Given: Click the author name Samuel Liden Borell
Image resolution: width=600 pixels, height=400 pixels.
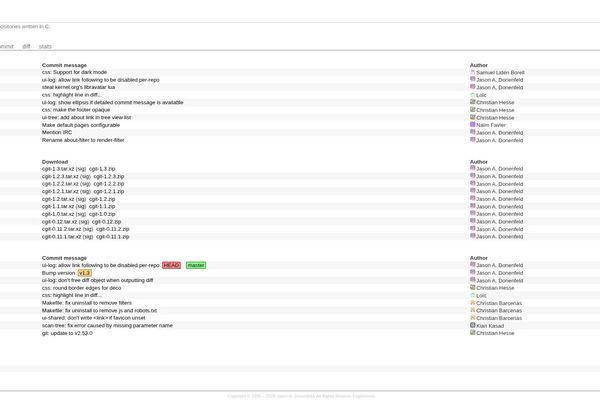Looking at the screenshot, I should [500, 72].
